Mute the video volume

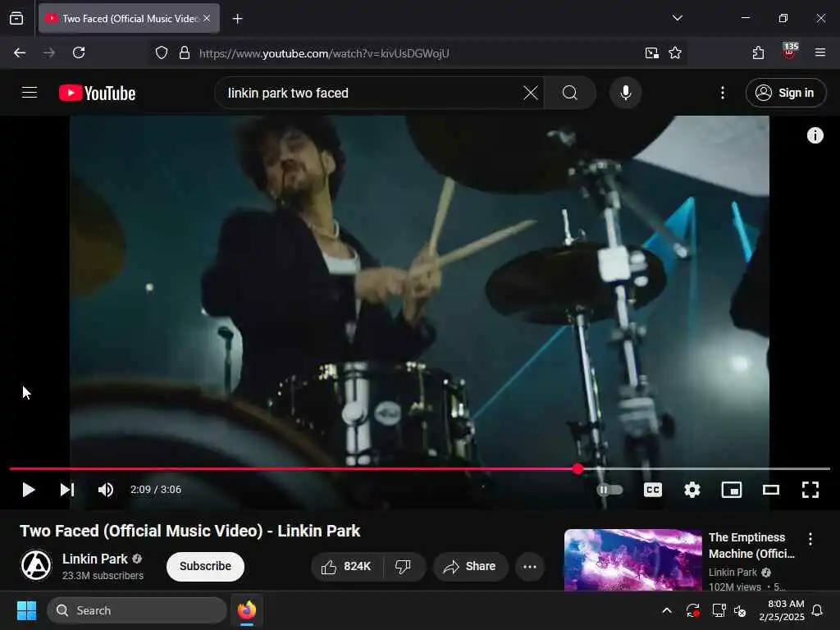tap(106, 490)
